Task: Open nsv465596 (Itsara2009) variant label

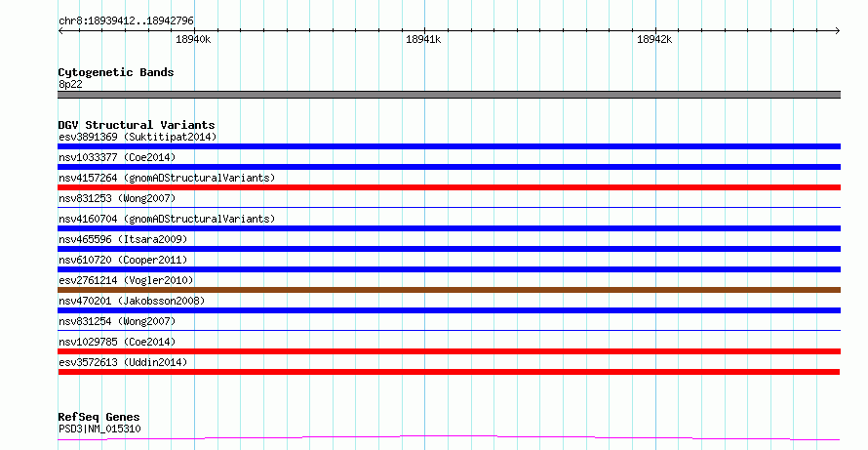Action: point(123,239)
